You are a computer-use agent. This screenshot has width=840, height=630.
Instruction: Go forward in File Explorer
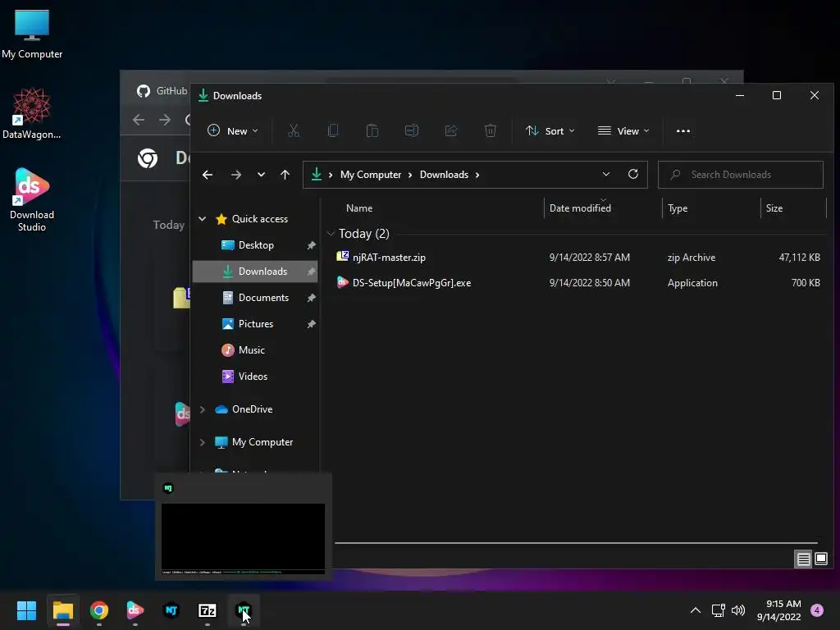(x=235, y=175)
